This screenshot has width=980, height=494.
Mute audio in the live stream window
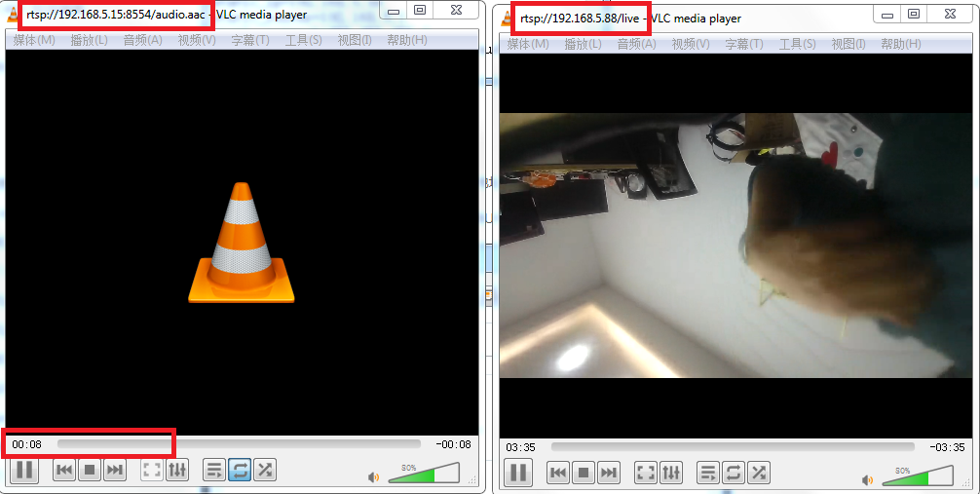[x=867, y=480]
